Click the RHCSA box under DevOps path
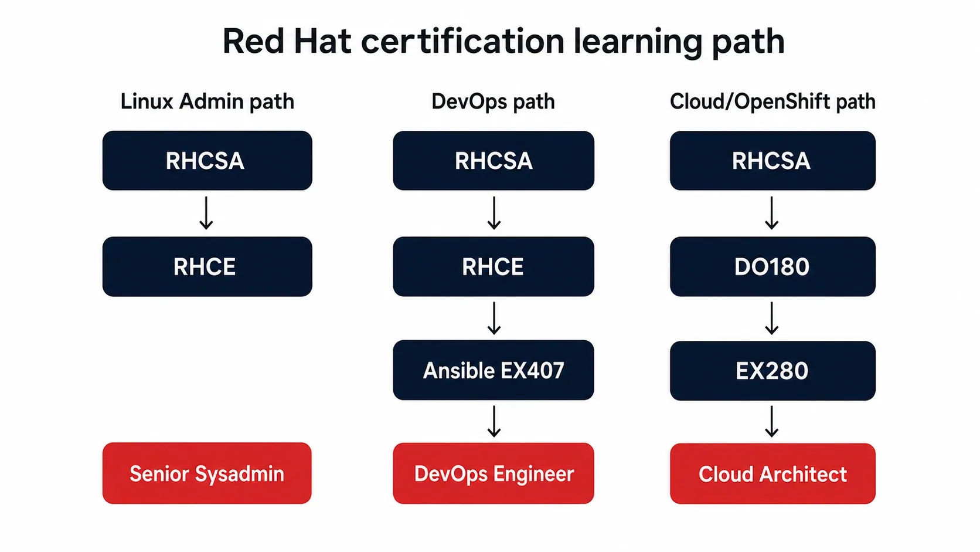The height and width of the screenshot is (552, 980). (x=494, y=161)
